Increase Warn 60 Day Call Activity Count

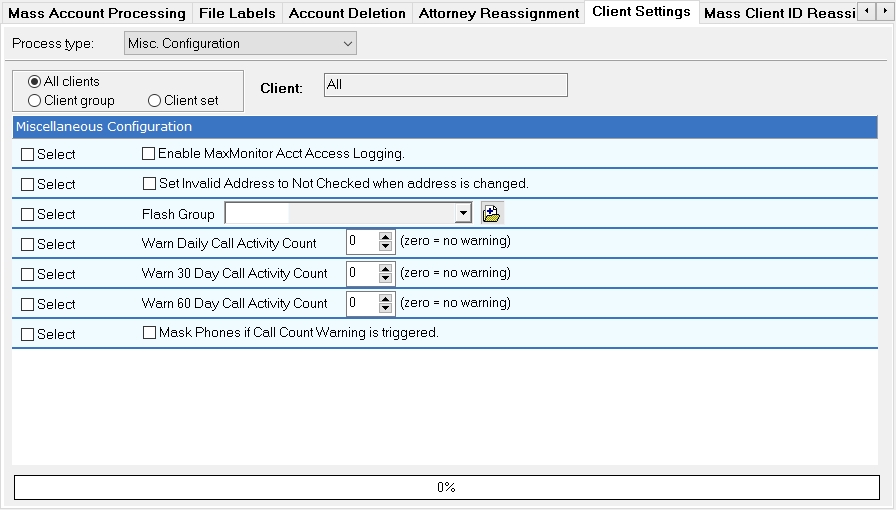click(x=386, y=298)
